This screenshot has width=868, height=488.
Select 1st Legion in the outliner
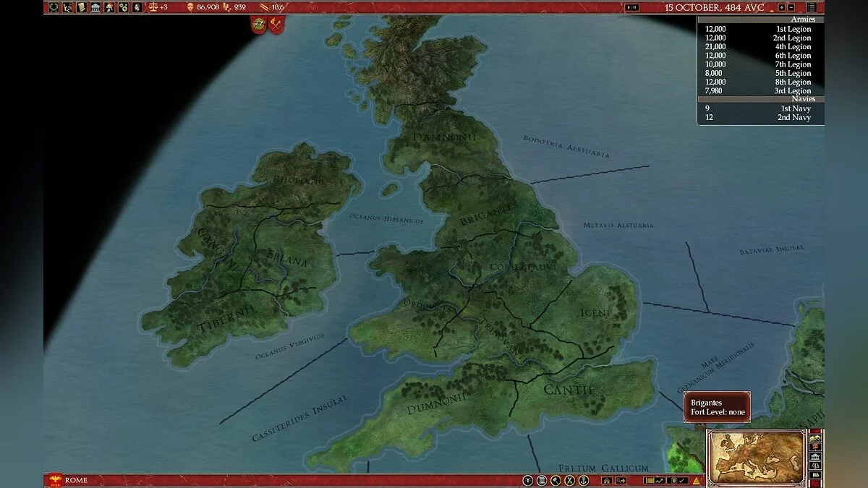(758, 29)
